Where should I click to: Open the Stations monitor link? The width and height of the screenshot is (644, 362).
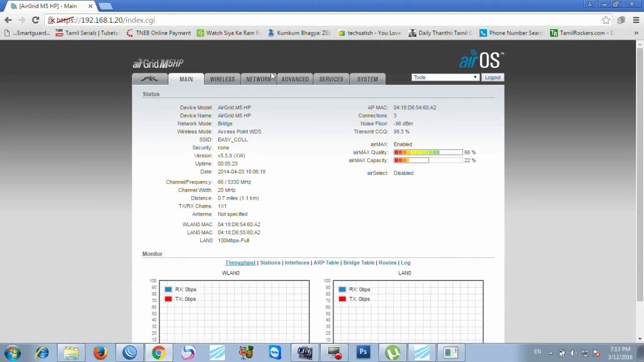click(x=270, y=262)
